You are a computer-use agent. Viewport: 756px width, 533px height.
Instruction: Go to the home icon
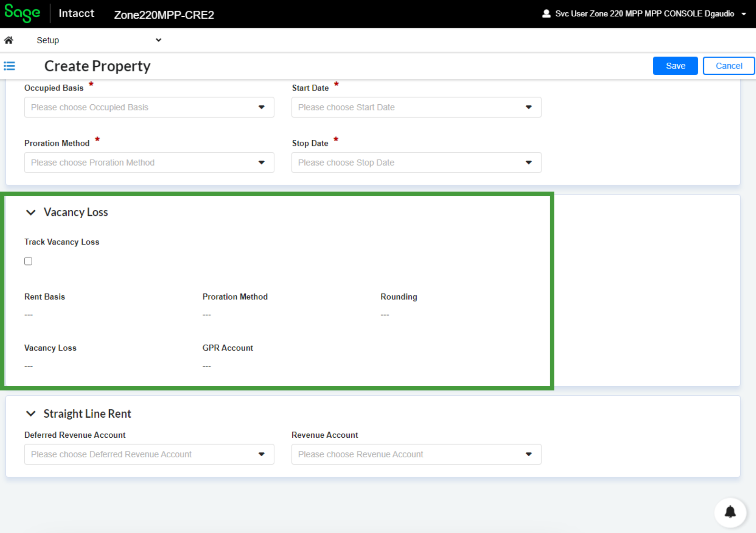pos(9,40)
